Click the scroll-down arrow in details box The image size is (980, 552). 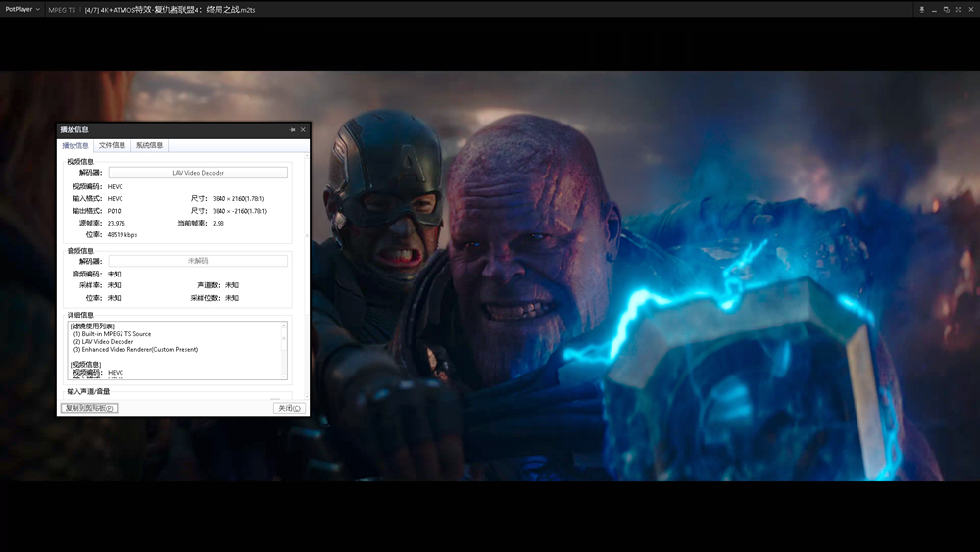[284, 376]
